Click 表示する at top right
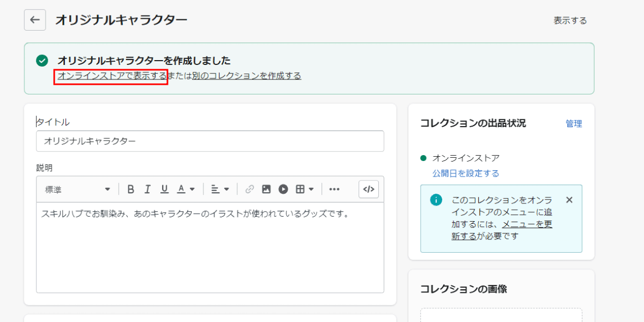This screenshot has width=644, height=322. (570, 20)
